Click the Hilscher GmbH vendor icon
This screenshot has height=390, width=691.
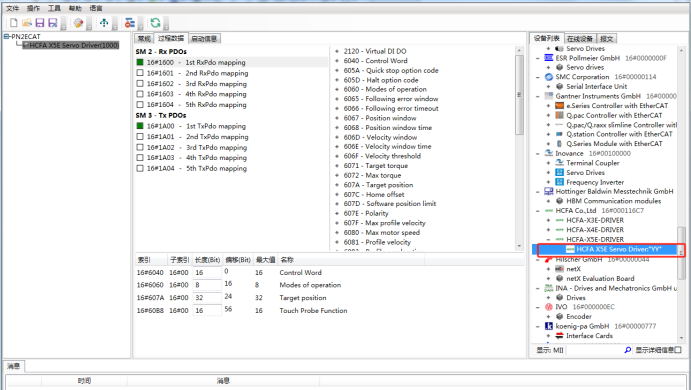549,260
